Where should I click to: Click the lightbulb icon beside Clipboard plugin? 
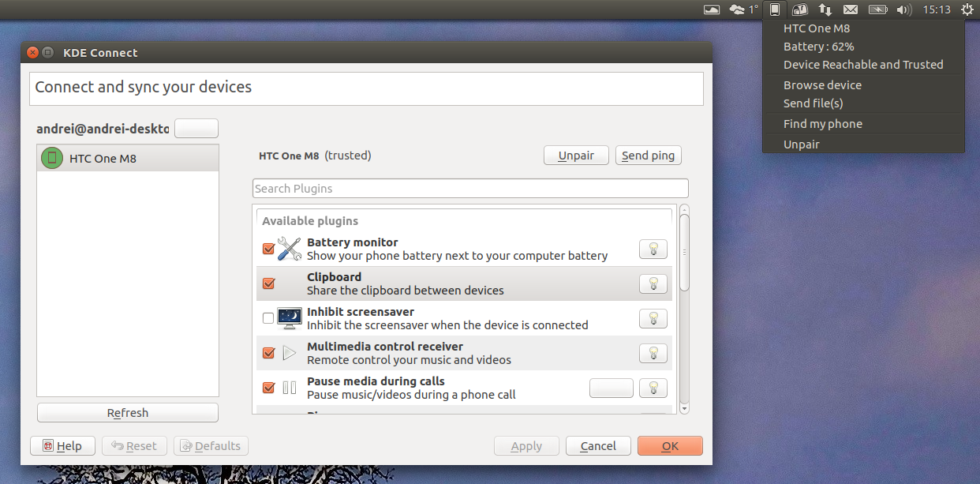(x=653, y=283)
